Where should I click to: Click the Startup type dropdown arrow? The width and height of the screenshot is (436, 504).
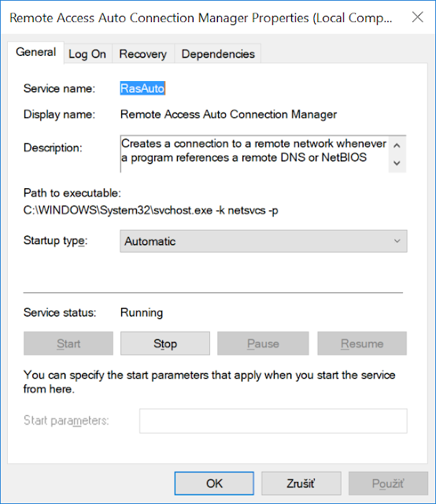tap(397, 241)
